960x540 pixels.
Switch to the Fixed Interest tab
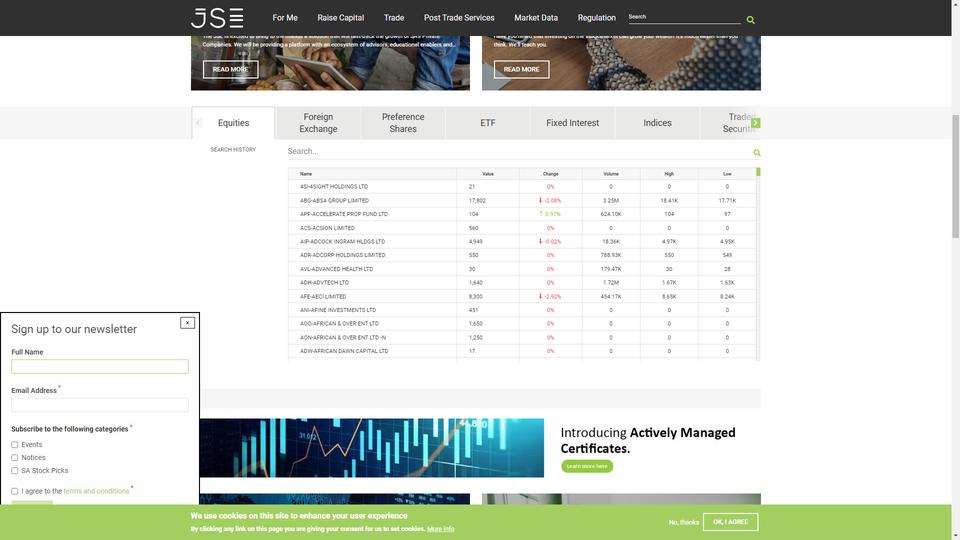[572, 123]
